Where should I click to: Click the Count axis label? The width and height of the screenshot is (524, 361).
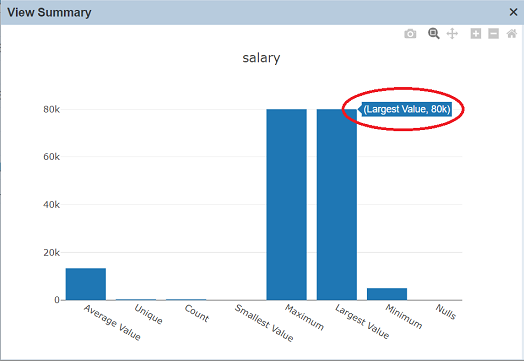coord(196,313)
